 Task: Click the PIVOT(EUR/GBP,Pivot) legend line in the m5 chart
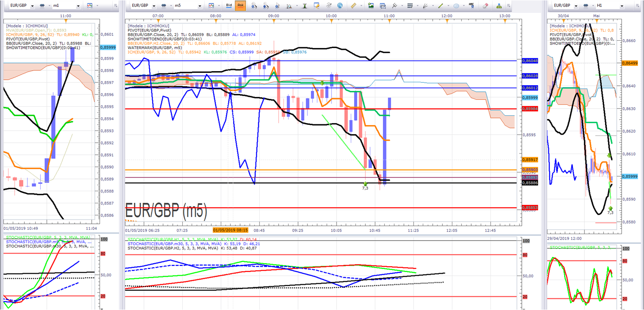click(x=150, y=30)
